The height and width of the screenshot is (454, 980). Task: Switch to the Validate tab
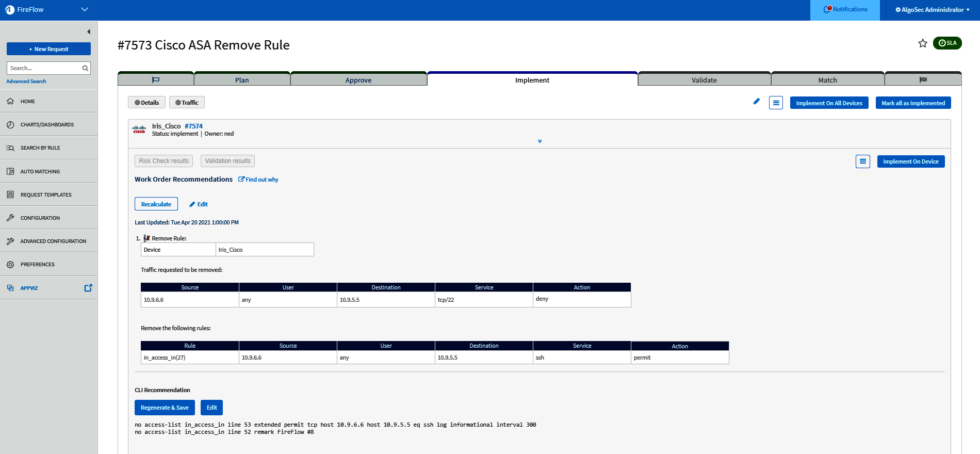pos(704,80)
